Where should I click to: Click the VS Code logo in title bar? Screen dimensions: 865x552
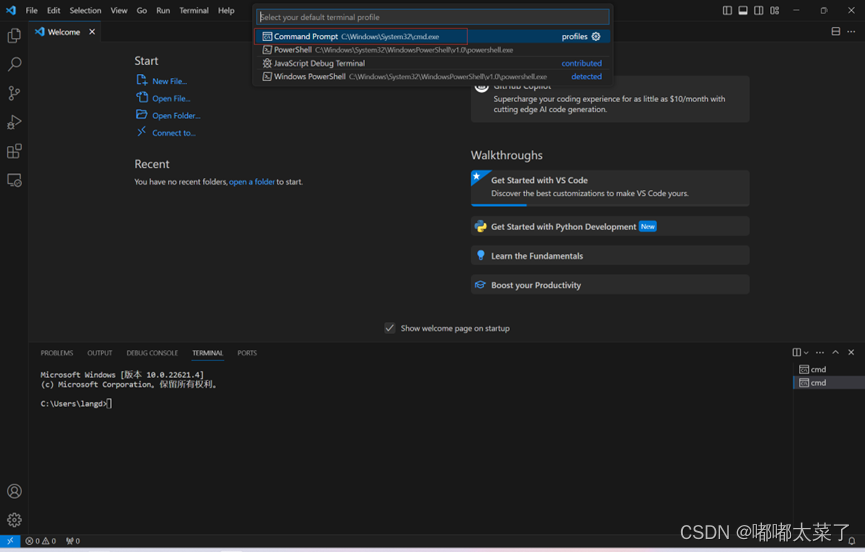coord(11,10)
